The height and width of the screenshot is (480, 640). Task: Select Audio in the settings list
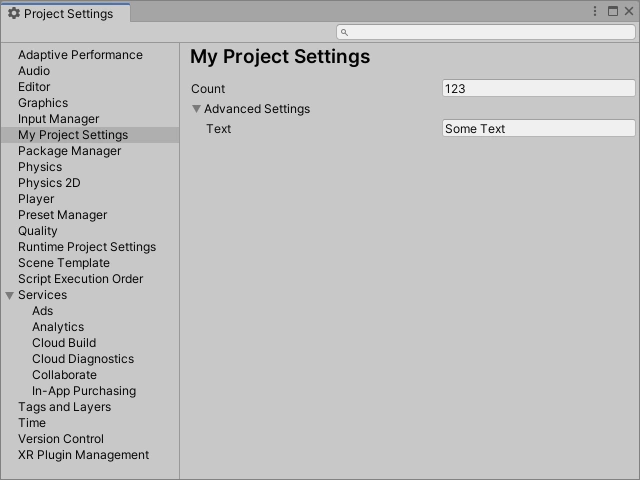[x=34, y=71]
